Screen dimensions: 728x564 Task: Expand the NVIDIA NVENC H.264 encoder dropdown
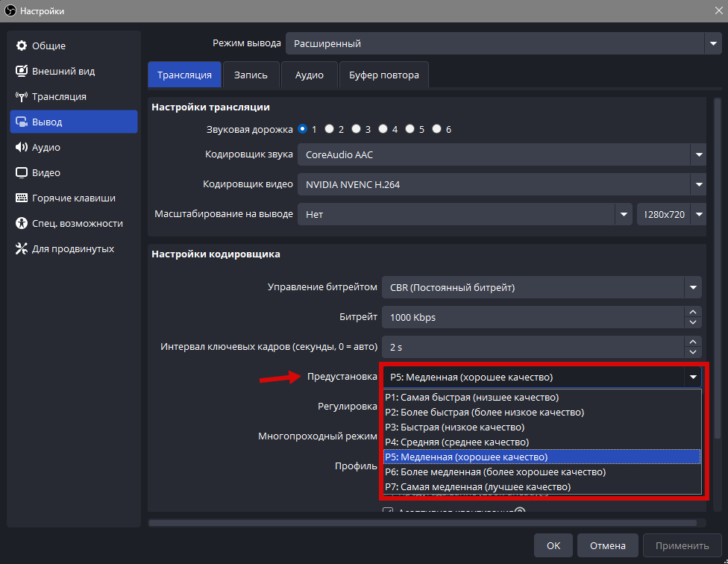click(502, 184)
